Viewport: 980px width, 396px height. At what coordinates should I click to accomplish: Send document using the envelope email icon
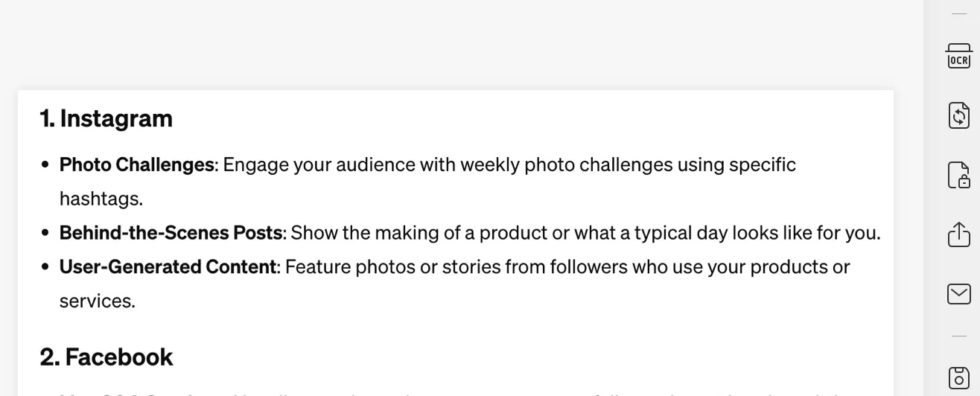959,294
